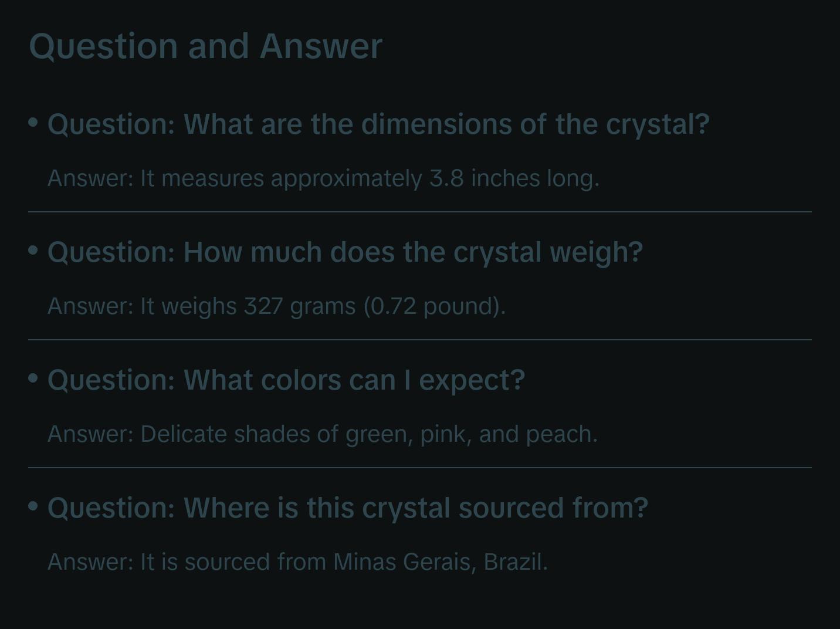Click the word "Brazil" in the last answer
Screen dimensions: 840x629
pos(514,562)
